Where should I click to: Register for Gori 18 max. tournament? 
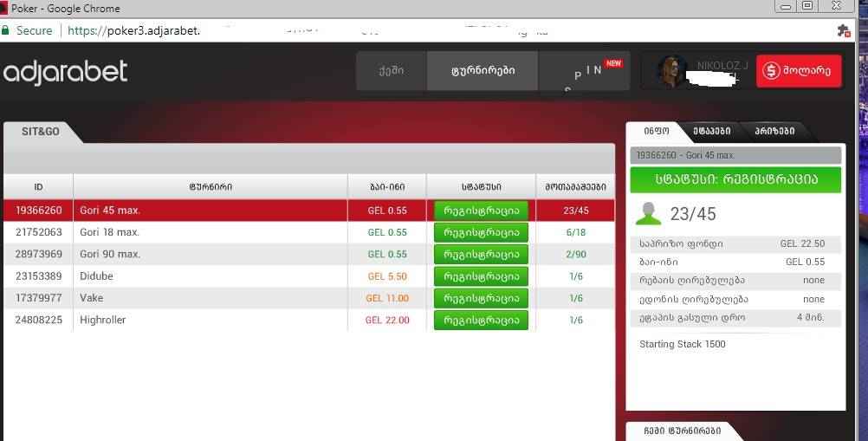tap(481, 232)
